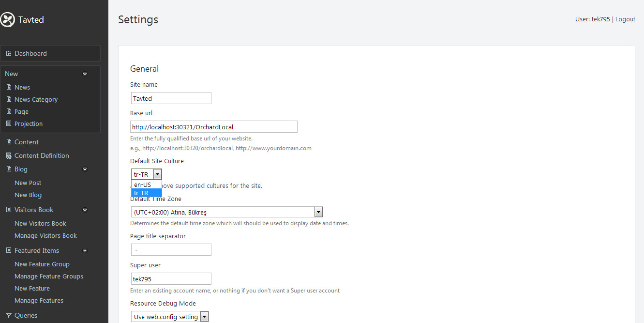Open New Visitors Book menu item
Image resolution: width=644 pixels, height=323 pixels.
tap(40, 223)
